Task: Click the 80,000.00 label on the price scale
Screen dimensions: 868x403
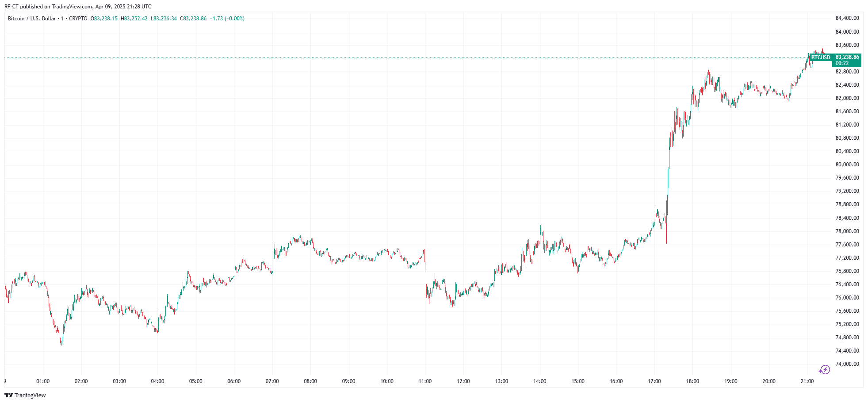Action: click(847, 165)
